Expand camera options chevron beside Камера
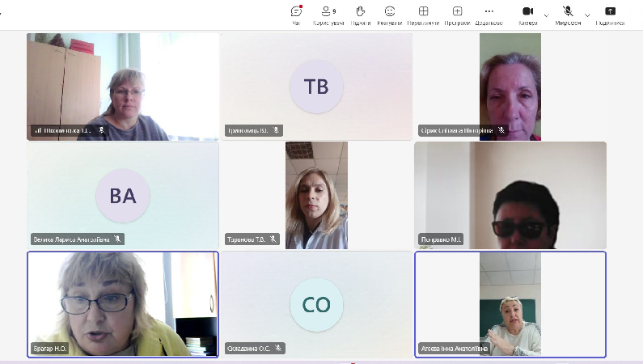The width and height of the screenshot is (643, 364). click(546, 15)
